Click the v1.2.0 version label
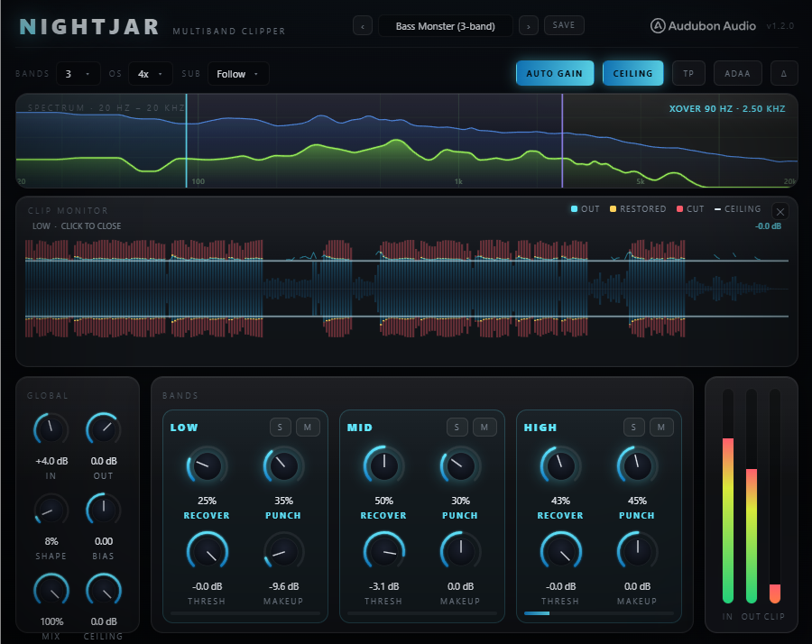The width and height of the screenshot is (812, 644). (780, 26)
